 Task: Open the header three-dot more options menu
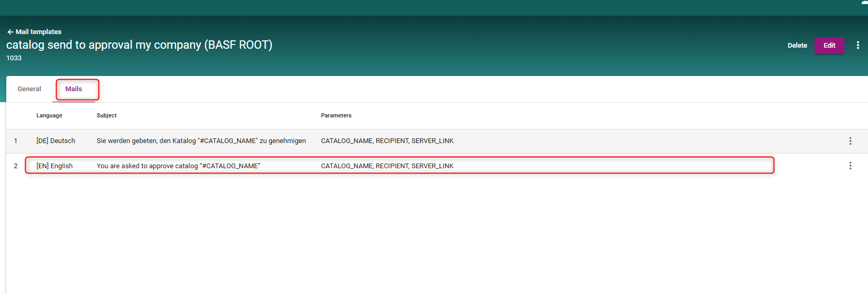click(x=858, y=46)
